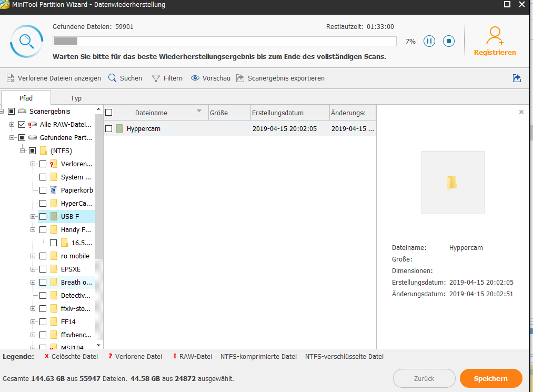533x392 pixels.
Task: Sort by Erstellungsdatum column header
Action: (290, 113)
